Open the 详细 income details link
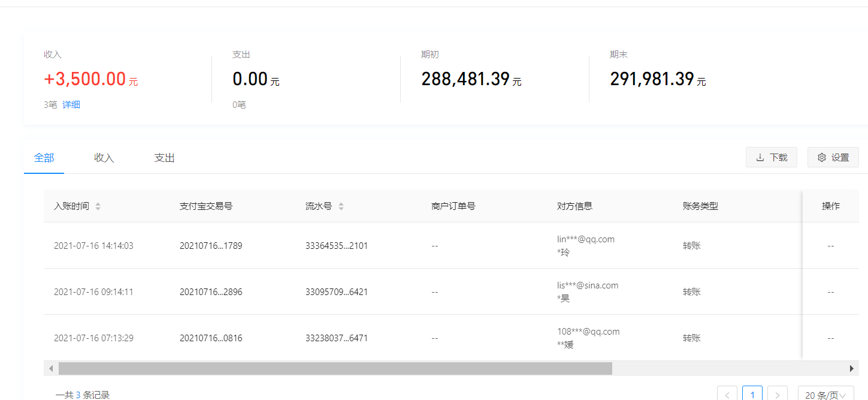Screen dimensions: 868x400 pyautogui.click(x=71, y=105)
